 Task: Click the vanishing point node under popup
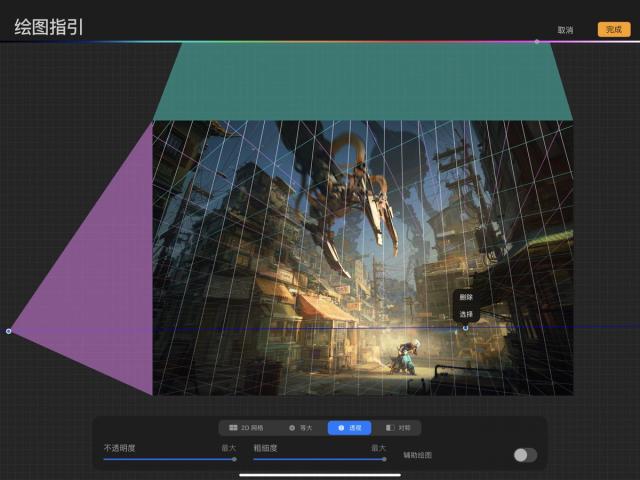(x=465, y=328)
